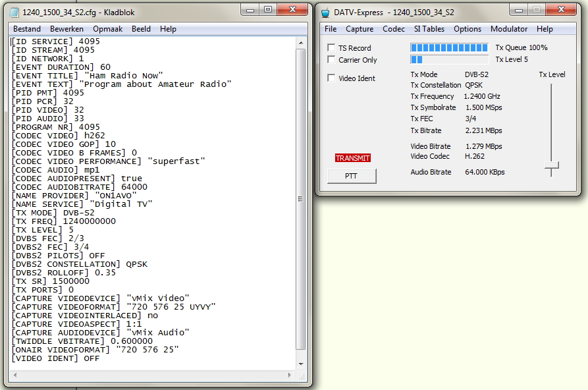Click the Kladblok horizontal scroll left arrow
The image size is (588, 390).
tap(15, 375)
